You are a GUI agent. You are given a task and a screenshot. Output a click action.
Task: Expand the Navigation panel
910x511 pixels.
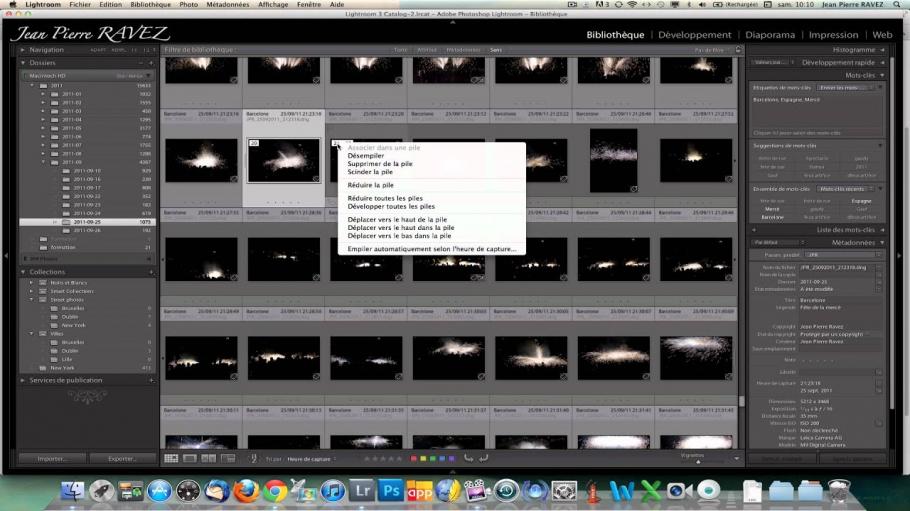(23, 49)
